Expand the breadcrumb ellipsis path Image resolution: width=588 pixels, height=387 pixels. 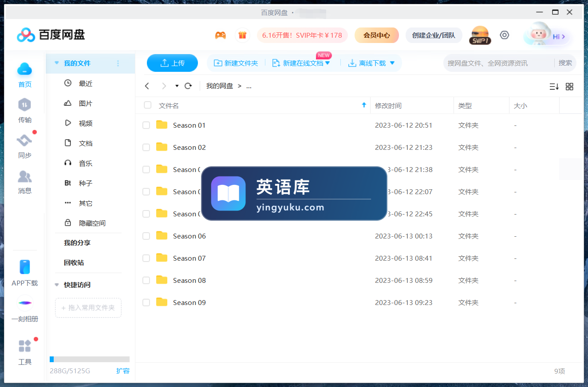pyautogui.click(x=249, y=86)
